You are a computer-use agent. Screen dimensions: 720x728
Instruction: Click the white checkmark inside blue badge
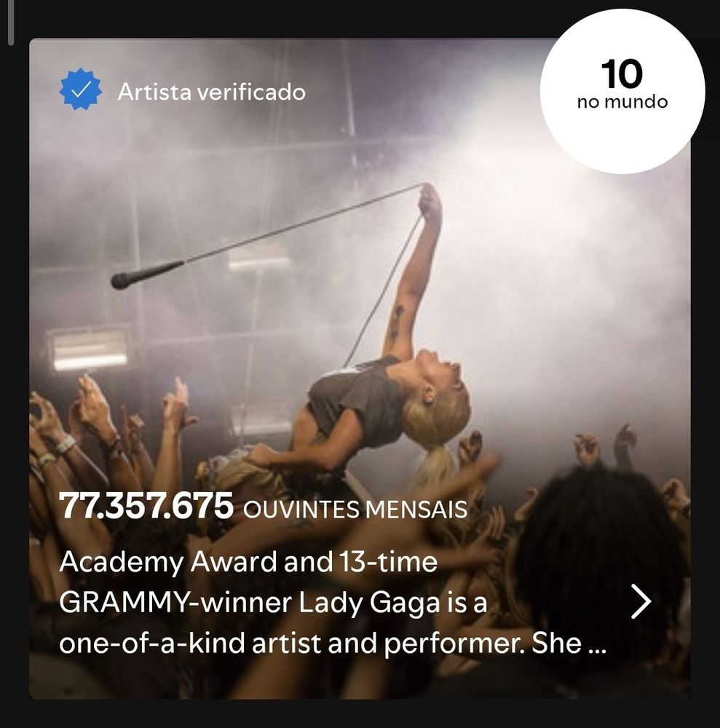(80, 89)
